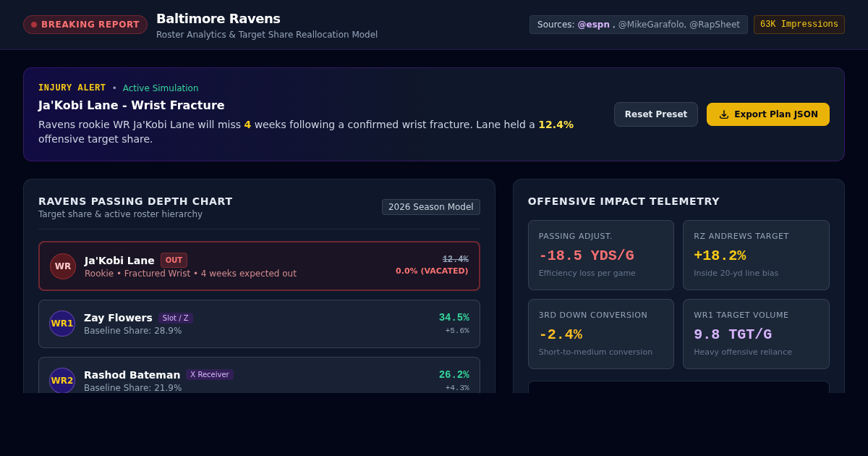
Task: Open the @espn source link
Action: pyautogui.click(x=593, y=25)
